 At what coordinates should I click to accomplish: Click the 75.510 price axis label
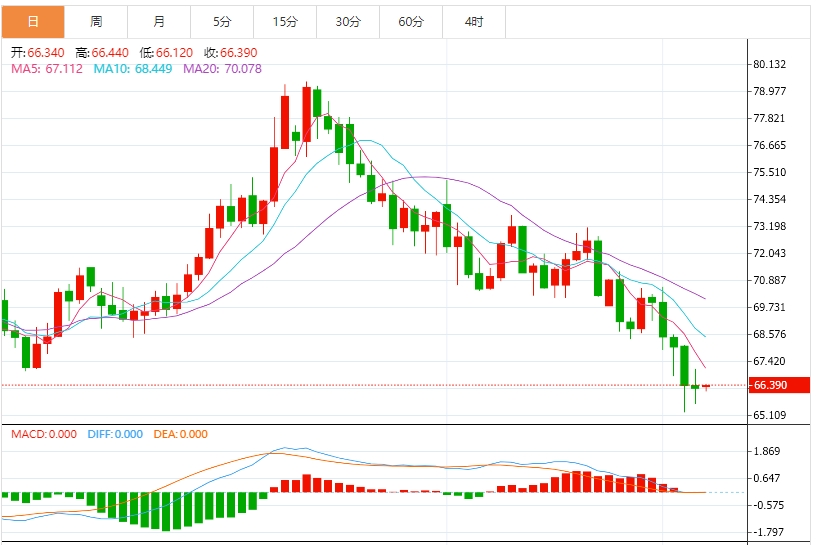pyautogui.click(x=770, y=172)
